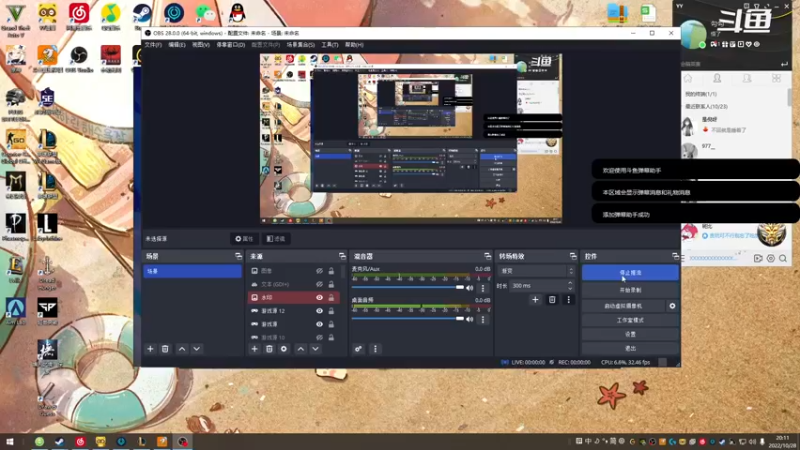Add a new scene with the plus icon
The height and width of the screenshot is (450, 800).
coord(150,349)
